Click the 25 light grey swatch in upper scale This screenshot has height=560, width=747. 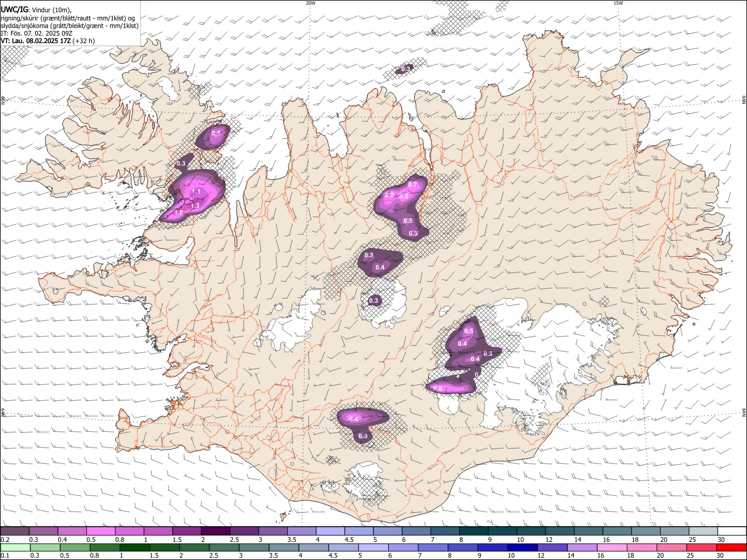click(x=703, y=531)
